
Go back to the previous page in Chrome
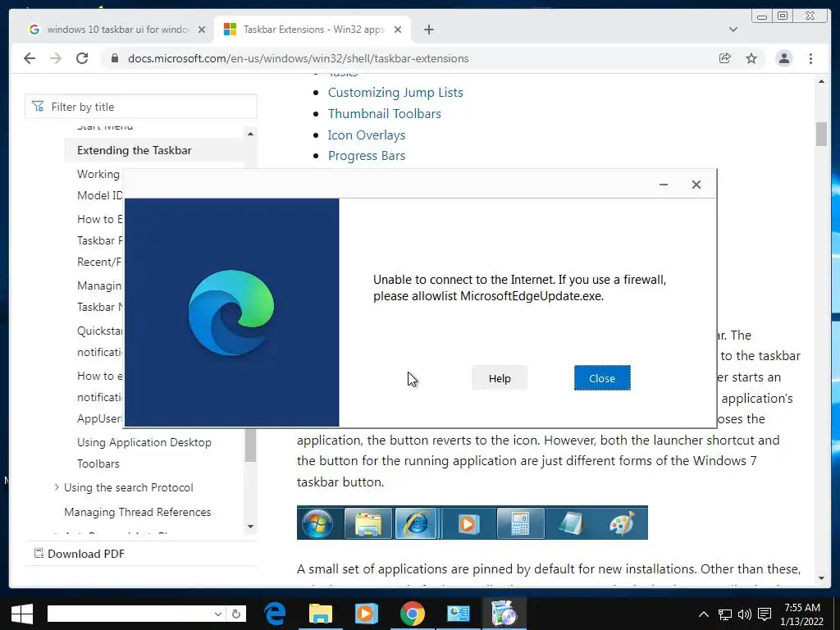[30, 58]
